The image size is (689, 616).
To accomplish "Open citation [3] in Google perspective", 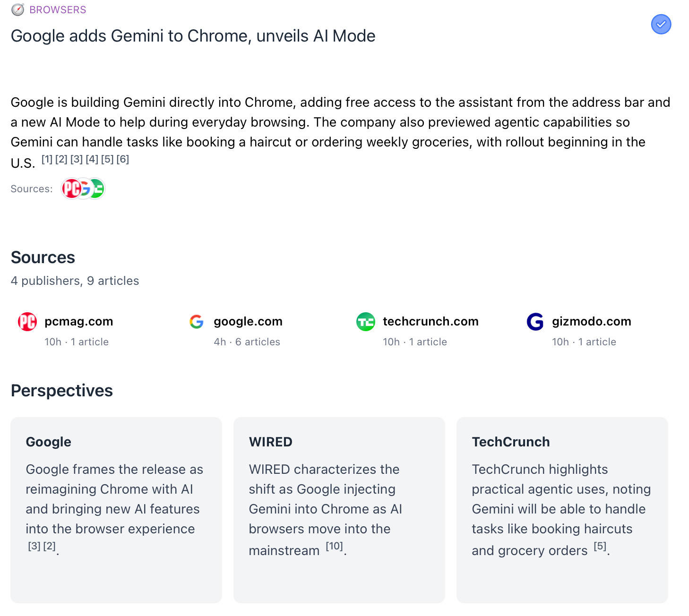I will pyautogui.click(x=34, y=546).
